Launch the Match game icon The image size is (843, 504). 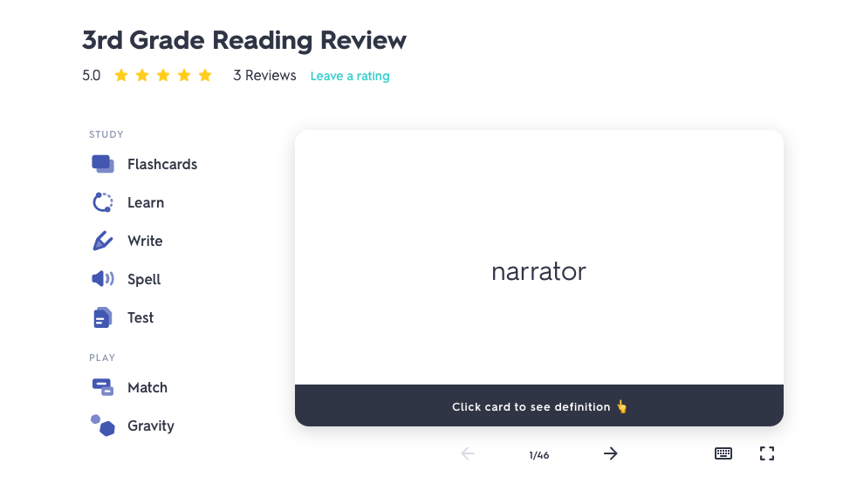[103, 387]
